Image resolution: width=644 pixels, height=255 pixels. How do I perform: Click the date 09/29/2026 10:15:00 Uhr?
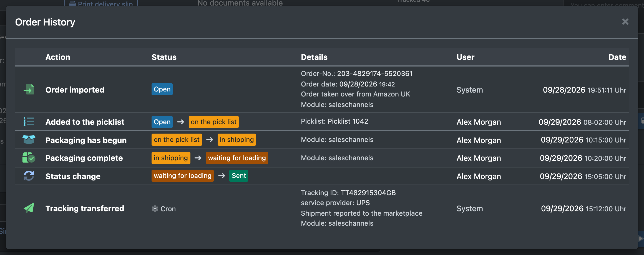coord(583,140)
